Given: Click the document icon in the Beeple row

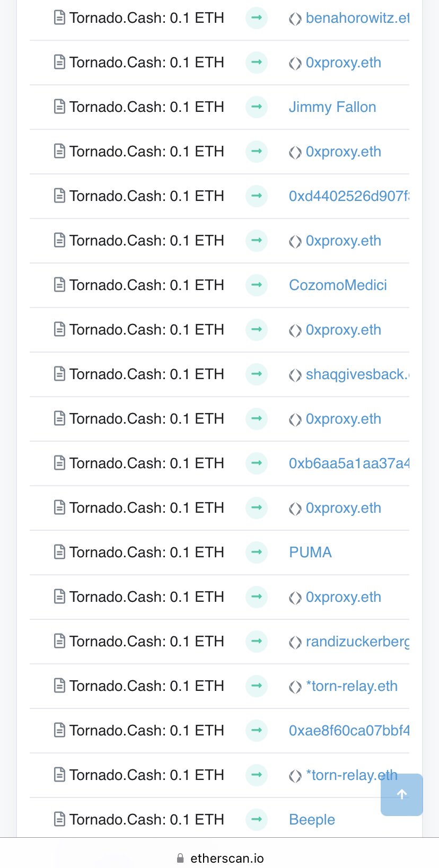Looking at the screenshot, I should 59,820.
